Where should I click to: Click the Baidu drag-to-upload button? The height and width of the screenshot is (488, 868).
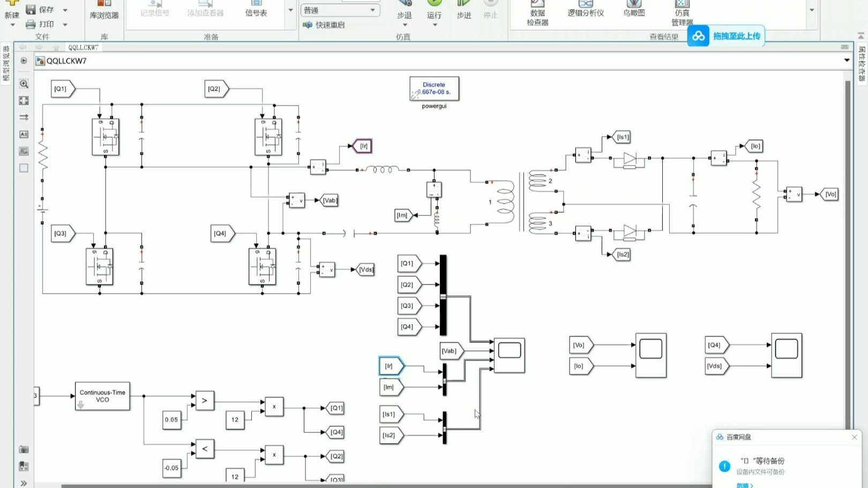[x=726, y=36]
